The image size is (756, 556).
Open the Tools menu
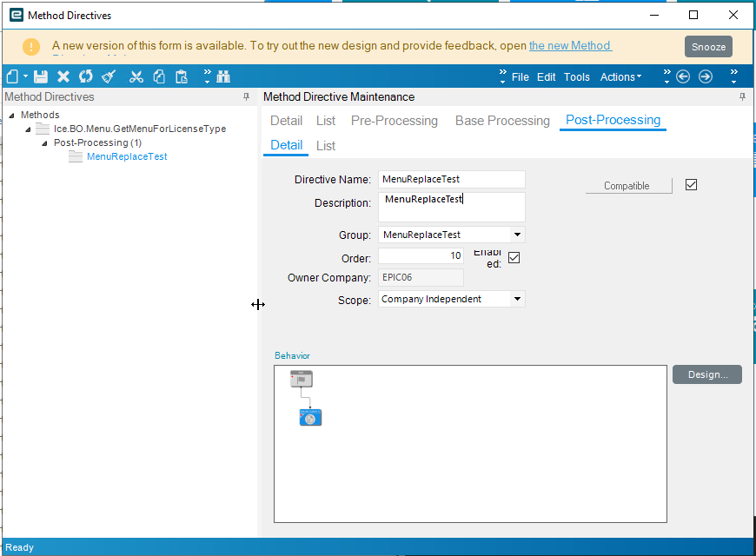click(x=577, y=77)
